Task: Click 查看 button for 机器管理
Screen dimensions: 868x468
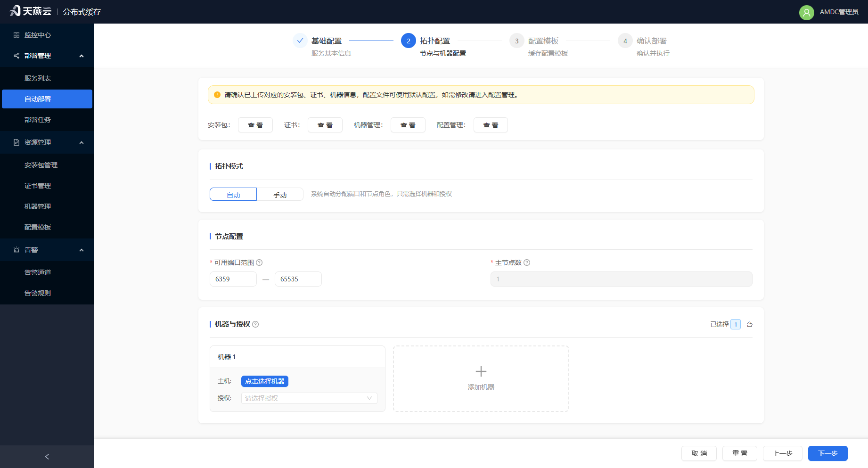Action: click(x=408, y=125)
